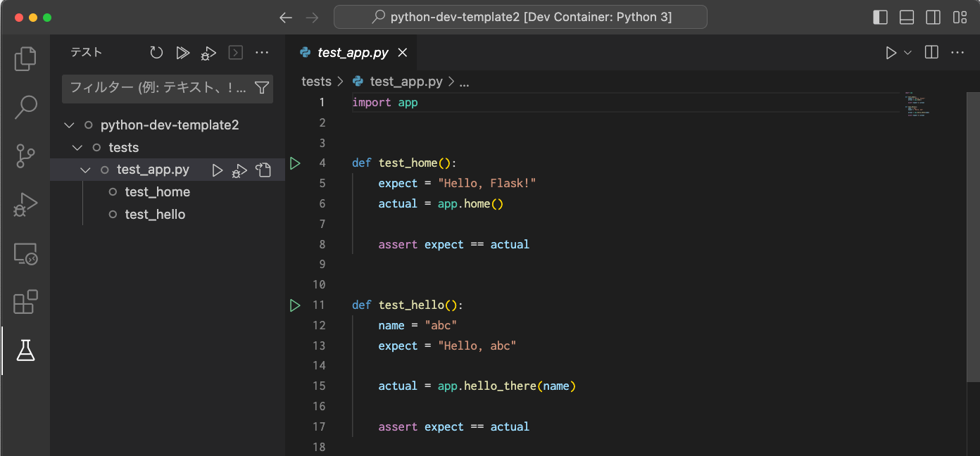This screenshot has width=980, height=456.
Task: Open command center search box
Action: tap(520, 18)
